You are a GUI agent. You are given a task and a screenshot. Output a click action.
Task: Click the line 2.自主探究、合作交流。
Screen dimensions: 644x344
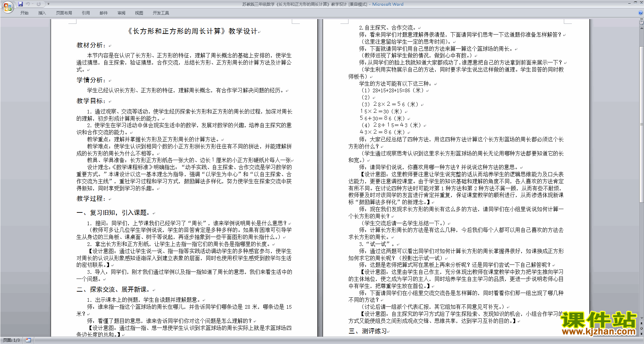[388, 28]
